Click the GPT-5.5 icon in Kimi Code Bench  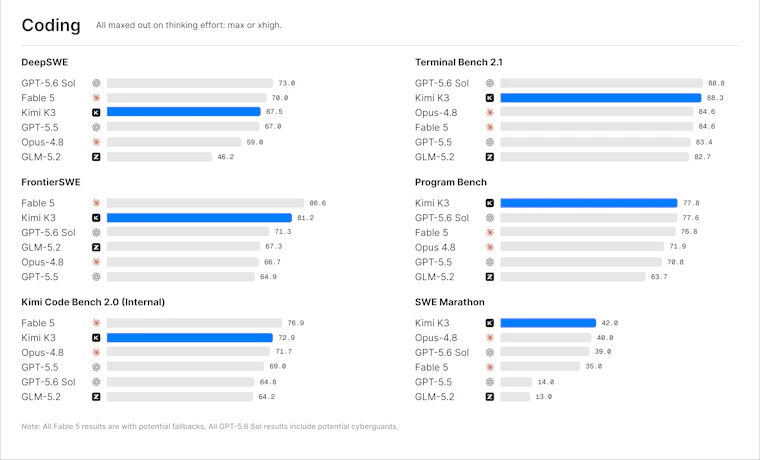pyautogui.click(x=96, y=367)
